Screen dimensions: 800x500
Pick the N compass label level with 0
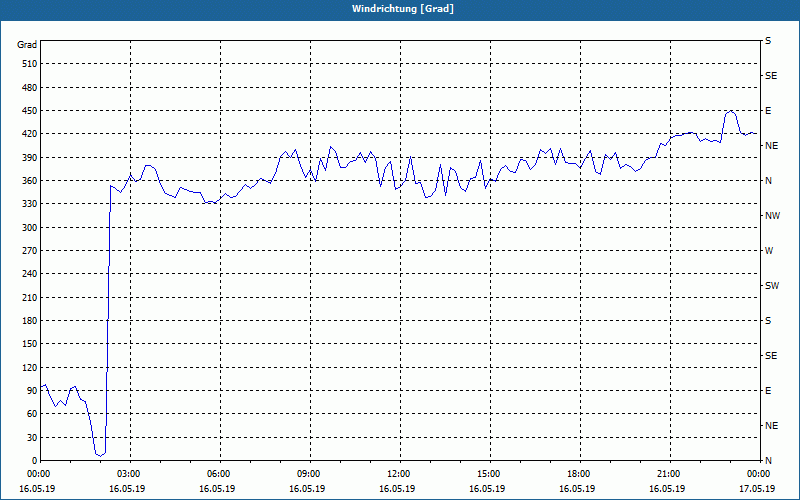tap(768, 461)
